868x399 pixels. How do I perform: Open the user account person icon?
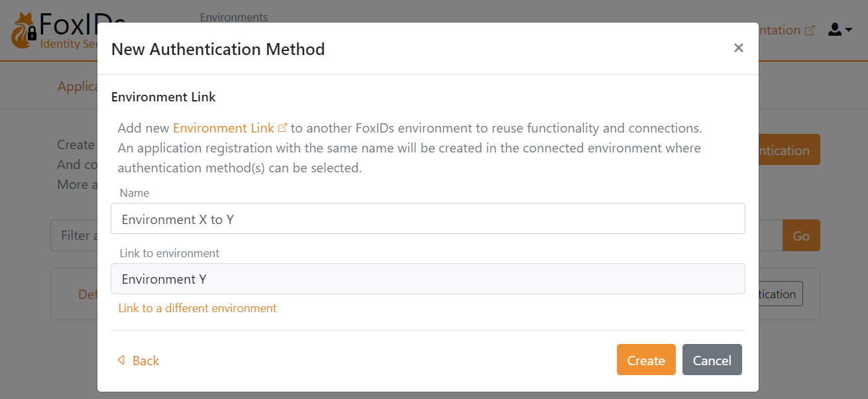point(834,29)
